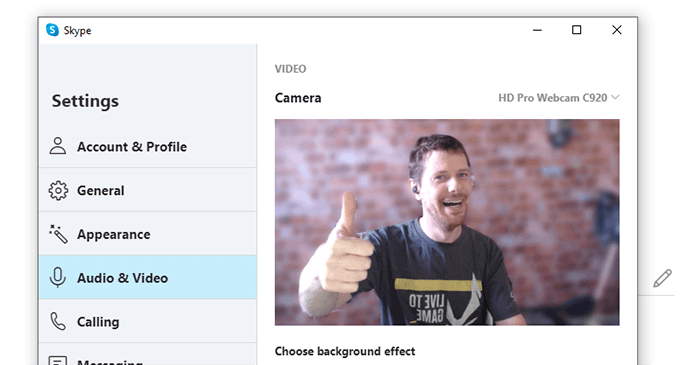Click the Appearance magic wand icon

coord(58,234)
